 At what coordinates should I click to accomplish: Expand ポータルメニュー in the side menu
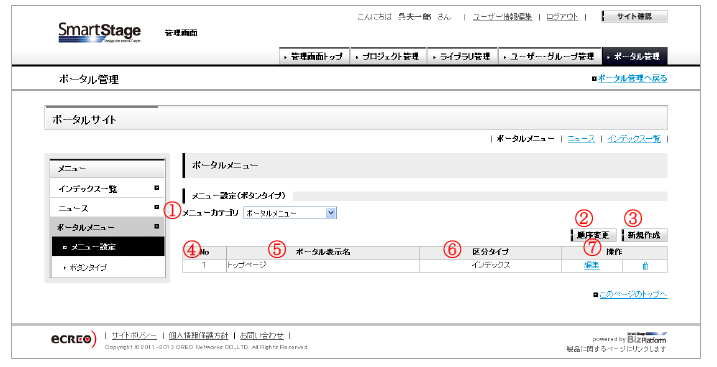(107, 227)
